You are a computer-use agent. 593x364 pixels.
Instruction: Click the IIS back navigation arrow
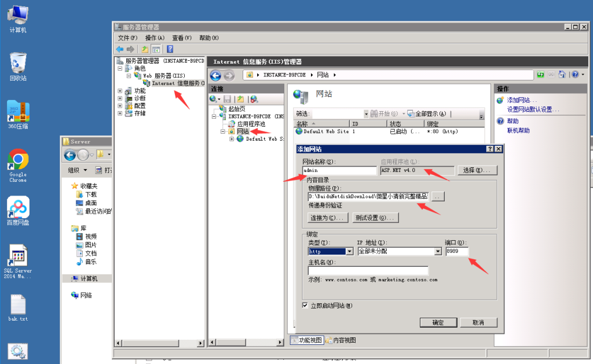click(215, 75)
